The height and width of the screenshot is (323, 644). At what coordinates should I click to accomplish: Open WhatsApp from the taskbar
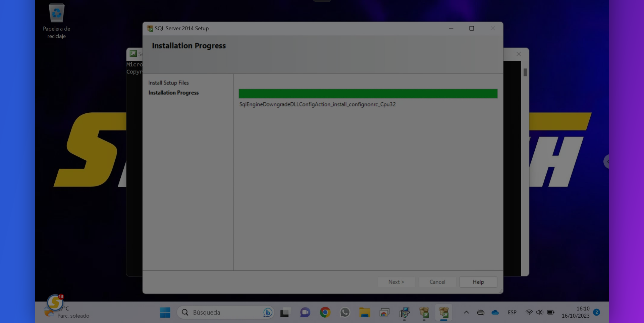pyautogui.click(x=345, y=312)
